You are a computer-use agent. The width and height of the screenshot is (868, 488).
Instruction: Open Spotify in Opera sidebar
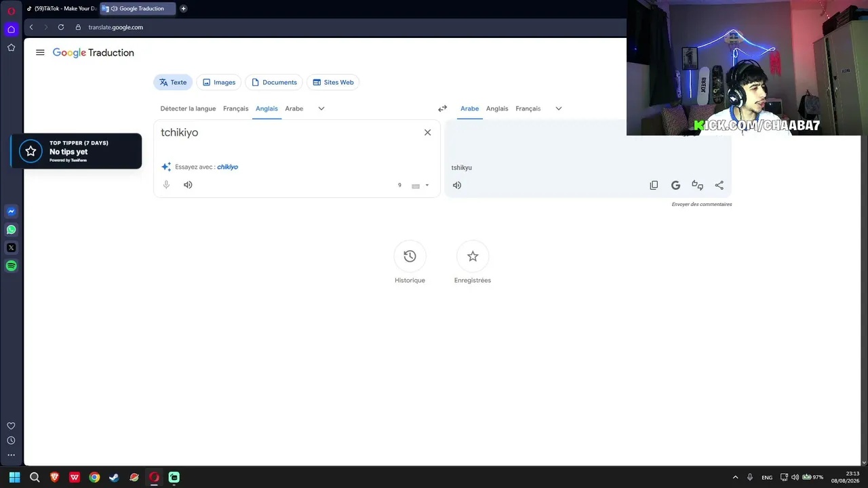11,266
